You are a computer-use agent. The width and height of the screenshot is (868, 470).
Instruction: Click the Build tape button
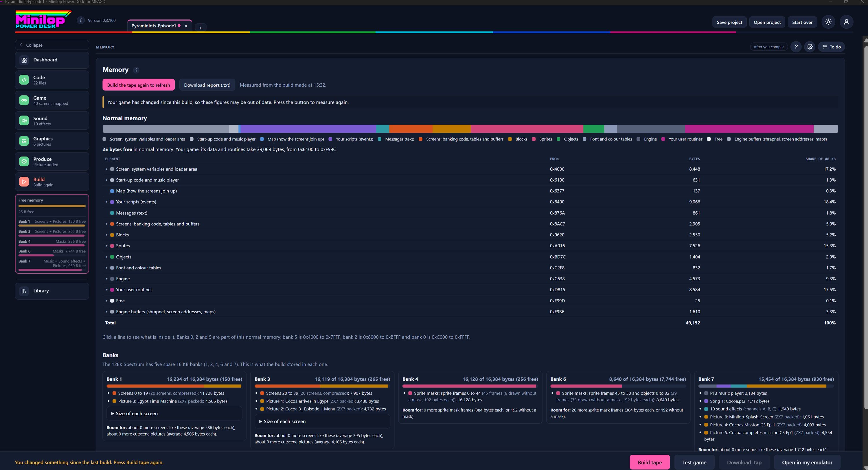tap(650, 462)
